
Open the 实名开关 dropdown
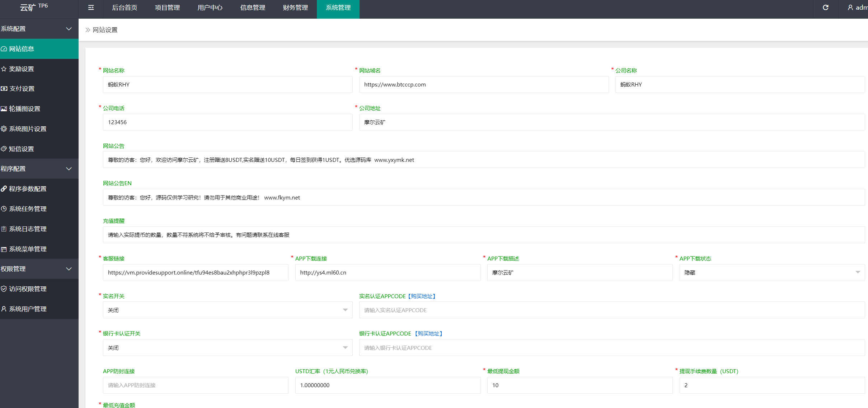click(227, 310)
